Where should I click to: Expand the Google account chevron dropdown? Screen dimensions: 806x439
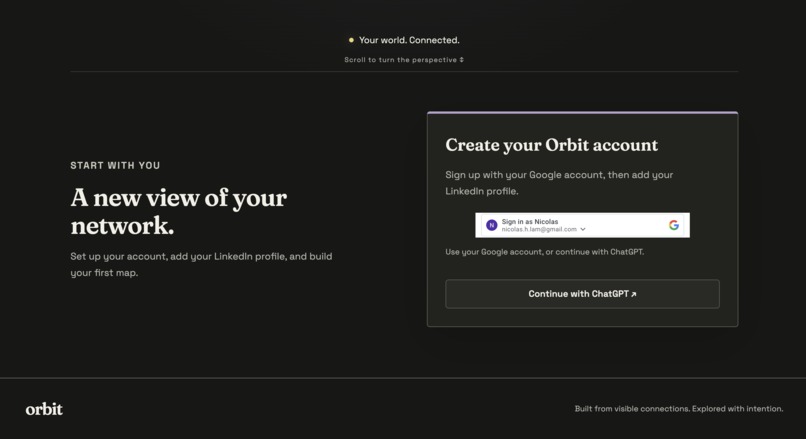point(583,229)
